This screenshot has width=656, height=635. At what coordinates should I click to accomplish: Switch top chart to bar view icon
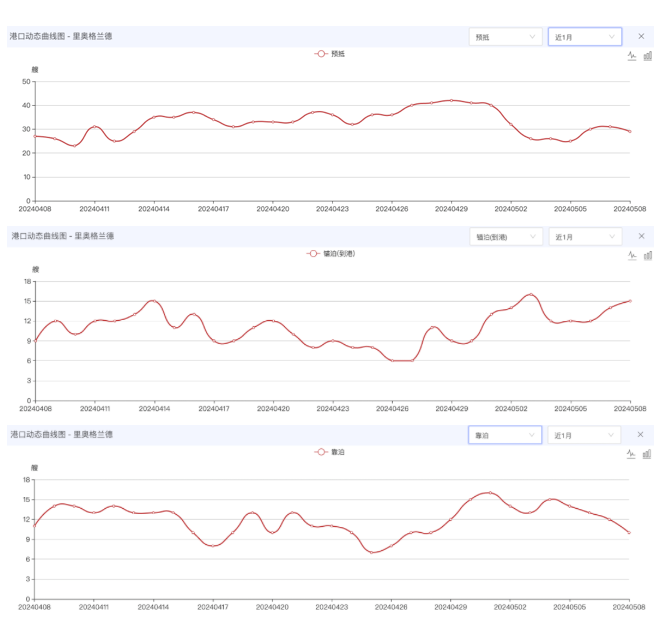click(648, 56)
